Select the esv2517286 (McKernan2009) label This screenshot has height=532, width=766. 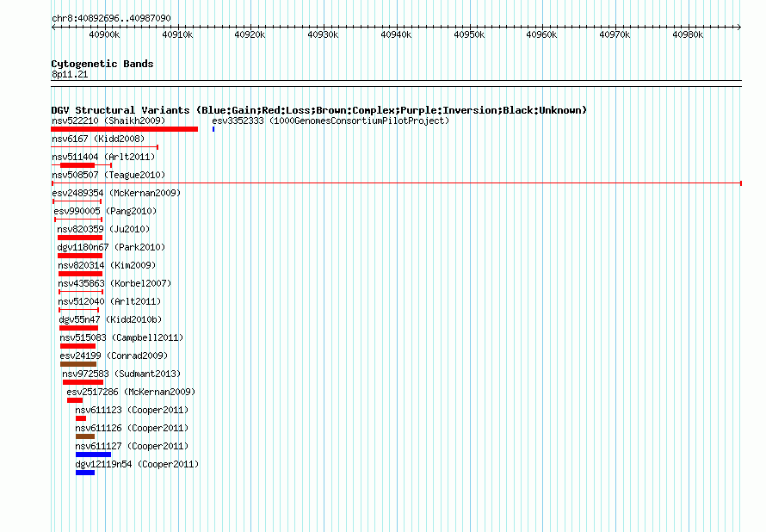[x=131, y=392]
